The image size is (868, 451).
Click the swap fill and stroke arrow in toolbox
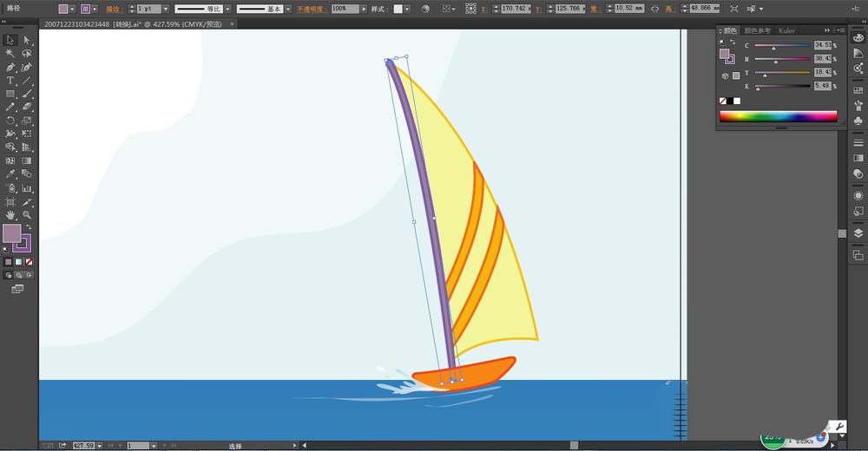29,227
